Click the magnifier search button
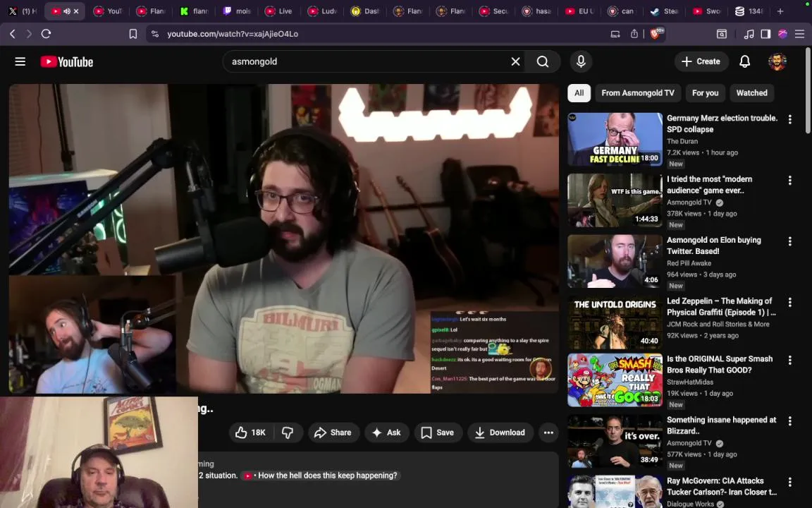 pos(542,61)
